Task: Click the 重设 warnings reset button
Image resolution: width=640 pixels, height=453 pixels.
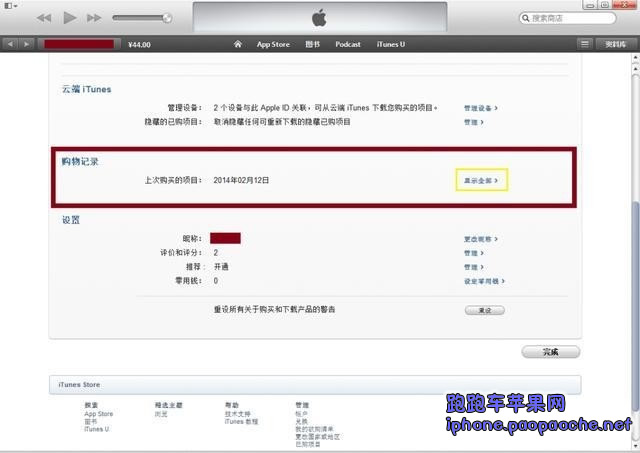Action: tap(484, 310)
